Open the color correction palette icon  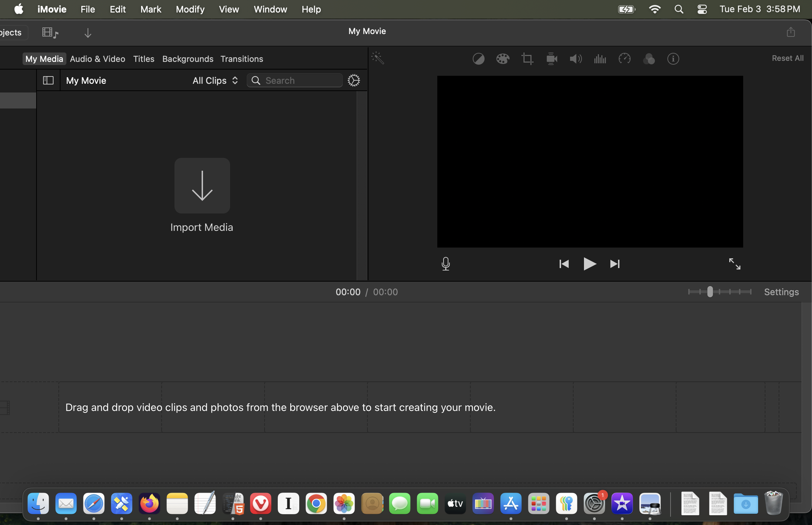(503, 59)
